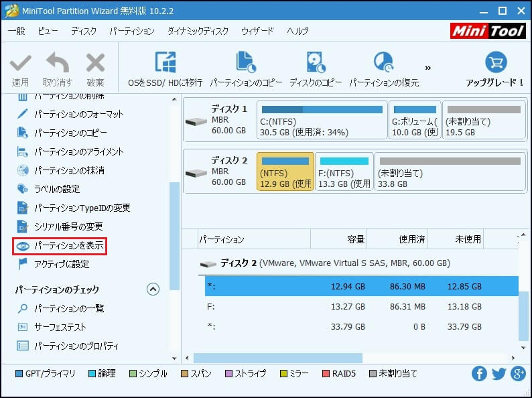The height and width of the screenshot is (398, 532).
Task: Select 33.8 GB unallocated block on disk 2
Action: (x=450, y=172)
